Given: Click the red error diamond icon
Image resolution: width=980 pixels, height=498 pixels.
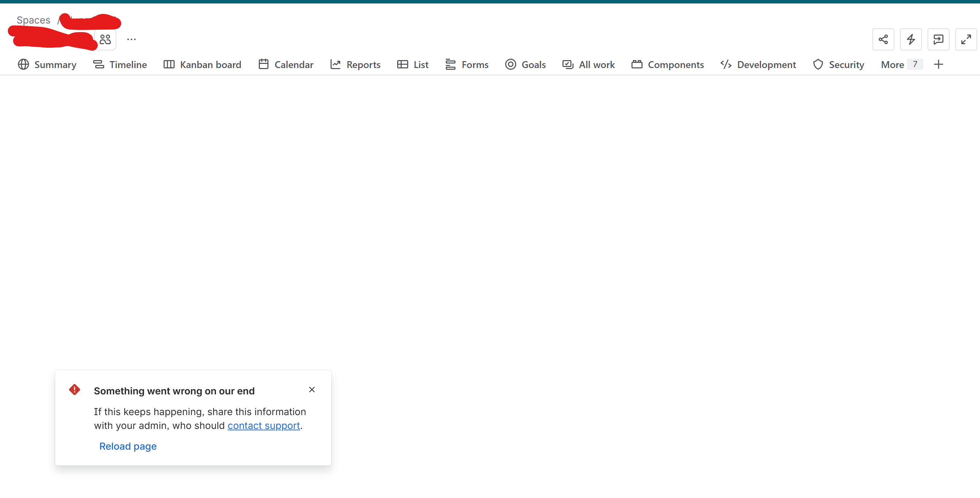Looking at the screenshot, I should [x=75, y=390].
